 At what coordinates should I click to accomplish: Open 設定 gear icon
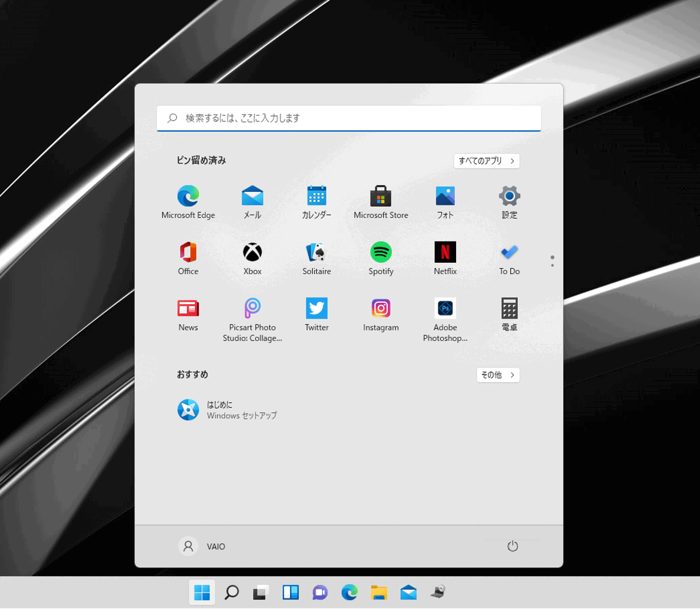[x=509, y=202]
